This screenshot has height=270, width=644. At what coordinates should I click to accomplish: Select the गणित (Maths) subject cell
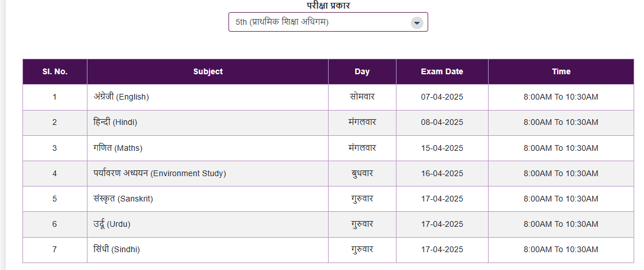click(118, 148)
